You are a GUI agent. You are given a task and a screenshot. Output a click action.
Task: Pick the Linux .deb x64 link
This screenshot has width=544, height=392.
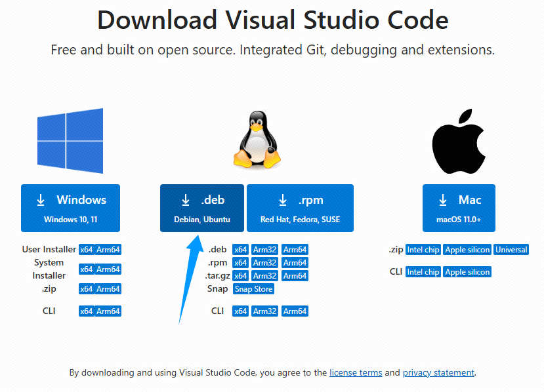pos(240,250)
